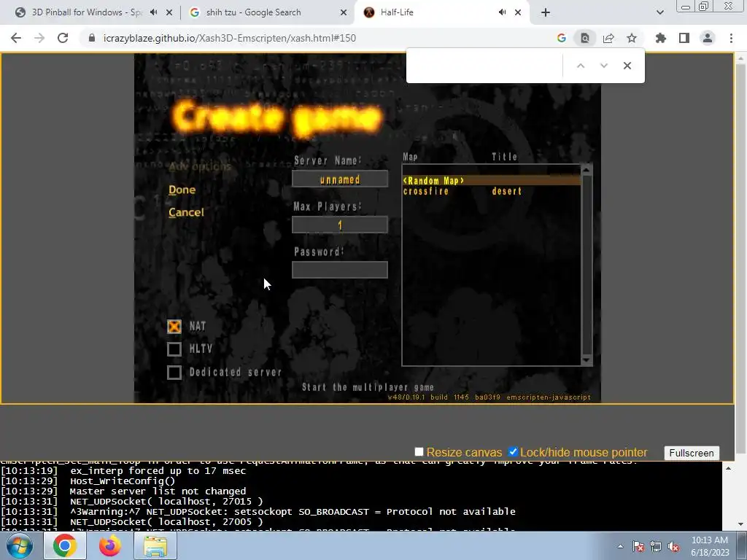The image size is (747, 560).
Task: Console log scroll up arrow
Action: point(728,469)
